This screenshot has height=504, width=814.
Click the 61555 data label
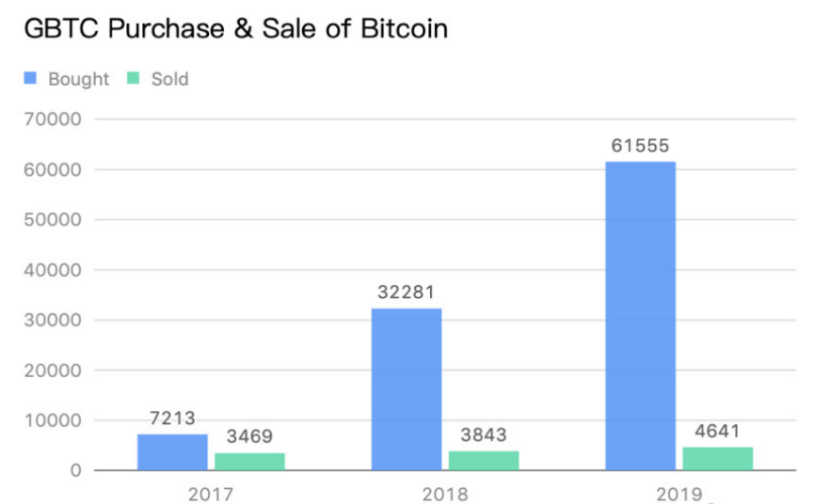click(x=640, y=146)
